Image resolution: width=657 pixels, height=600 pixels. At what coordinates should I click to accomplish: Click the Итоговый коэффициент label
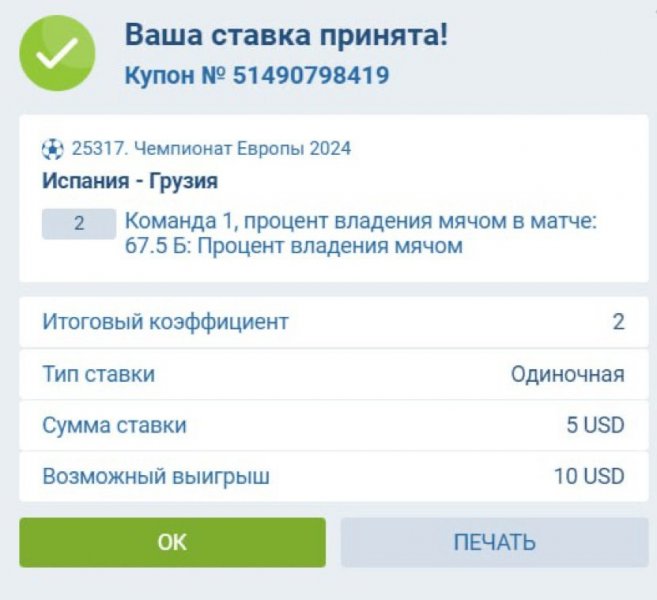tap(165, 322)
